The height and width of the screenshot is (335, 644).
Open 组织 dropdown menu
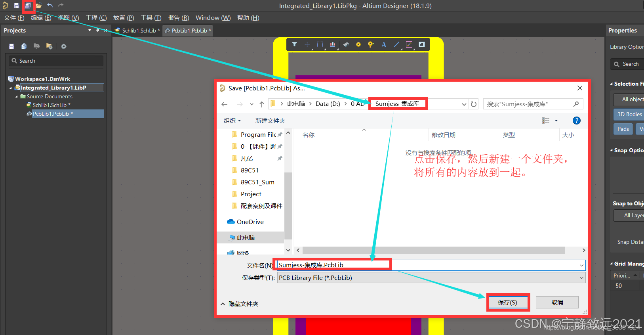tap(232, 121)
